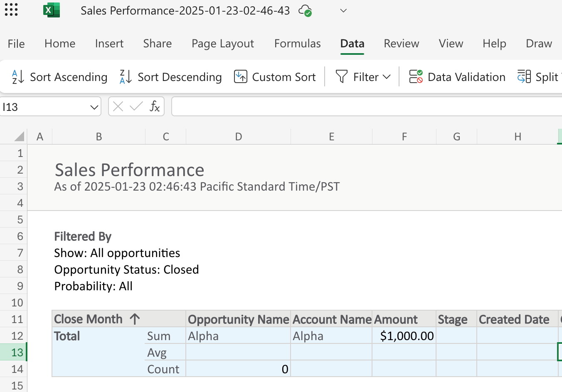
Task: Open the app launcher grid icon
Action: pos(11,10)
